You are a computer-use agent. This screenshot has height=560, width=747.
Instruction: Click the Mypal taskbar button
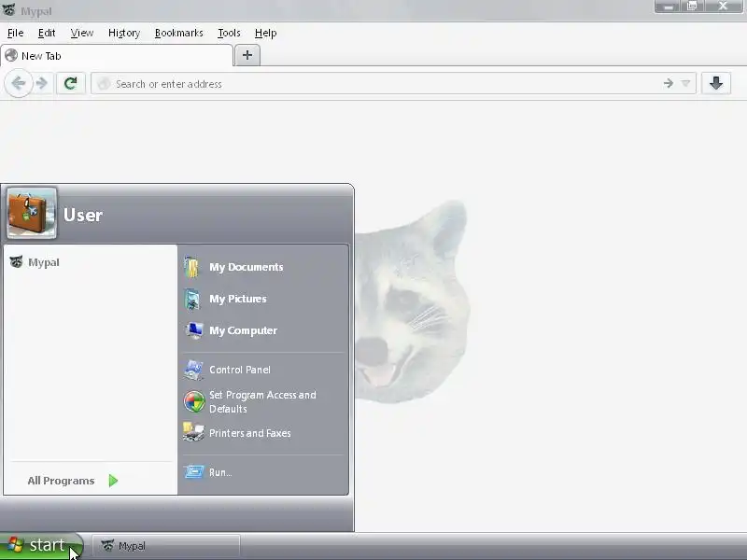pyautogui.click(x=166, y=546)
